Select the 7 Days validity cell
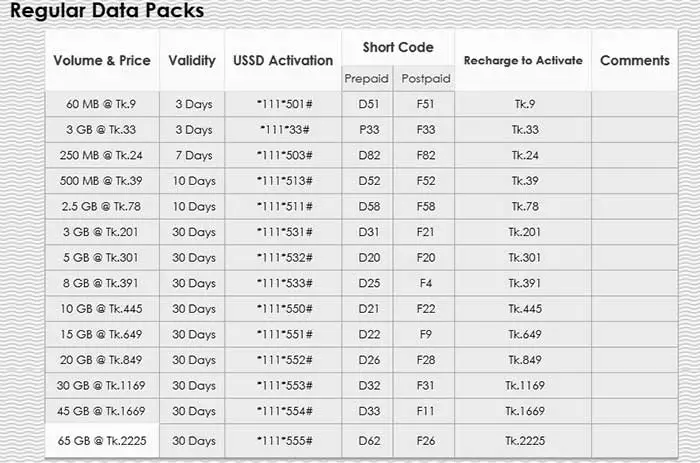Screen dimensions: 700x463 [x=192, y=155]
